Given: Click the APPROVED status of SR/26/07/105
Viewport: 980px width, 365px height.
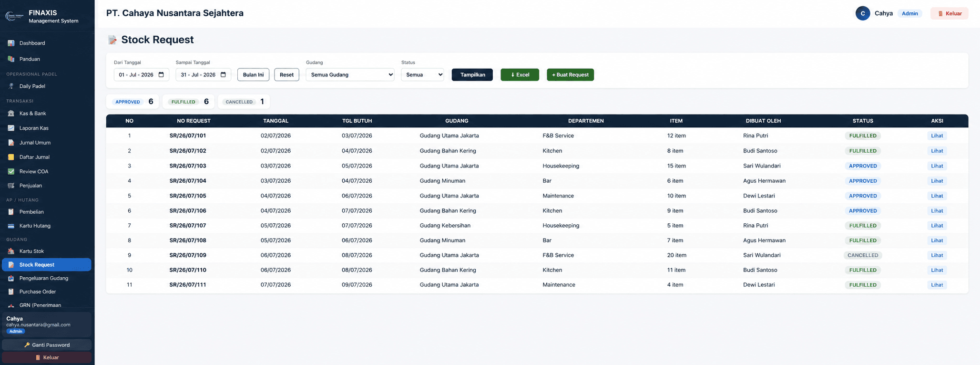Looking at the screenshot, I should tap(863, 196).
